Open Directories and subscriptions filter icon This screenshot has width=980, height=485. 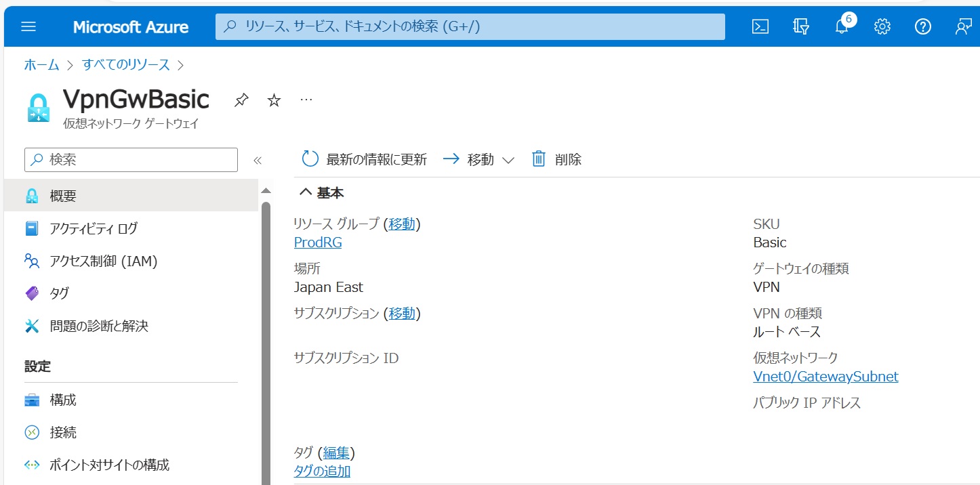pyautogui.click(x=801, y=27)
